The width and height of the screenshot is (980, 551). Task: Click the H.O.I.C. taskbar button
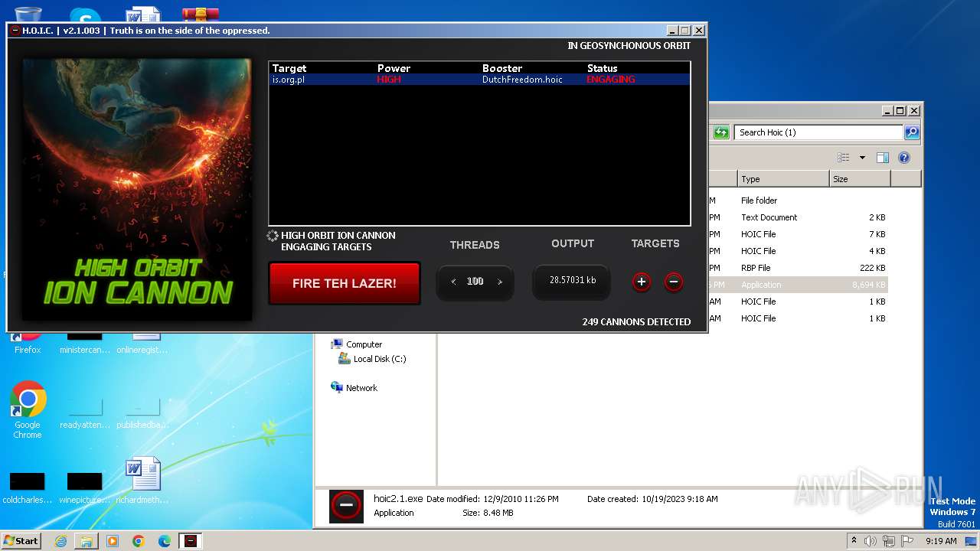[x=191, y=541]
